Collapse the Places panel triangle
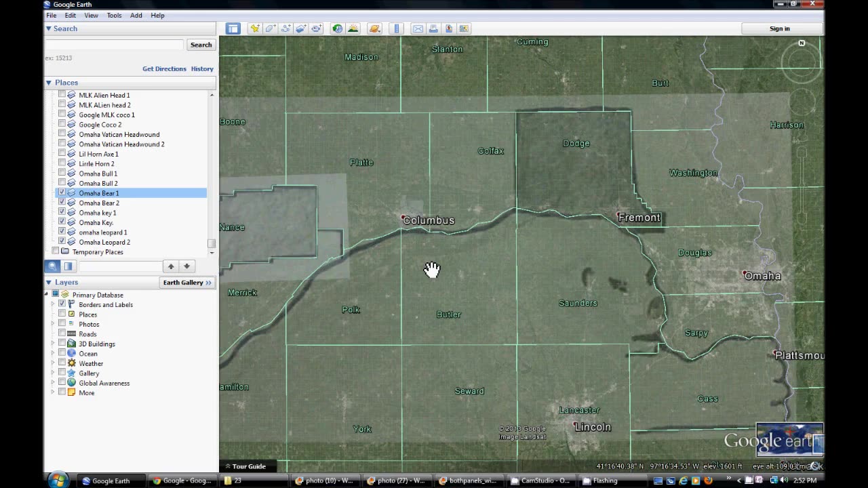 (x=49, y=83)
